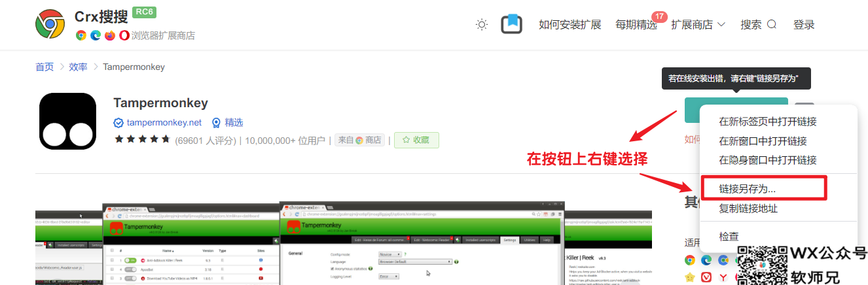Open the tampermonkey.net website link
Viewport: 868px width, 285px height.
158,122
